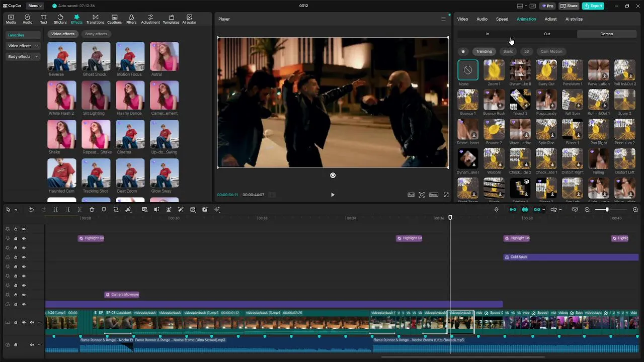This screenshot has height=362, width=644.
Task: Open the Stickers panel
Action: coord(60,19)
